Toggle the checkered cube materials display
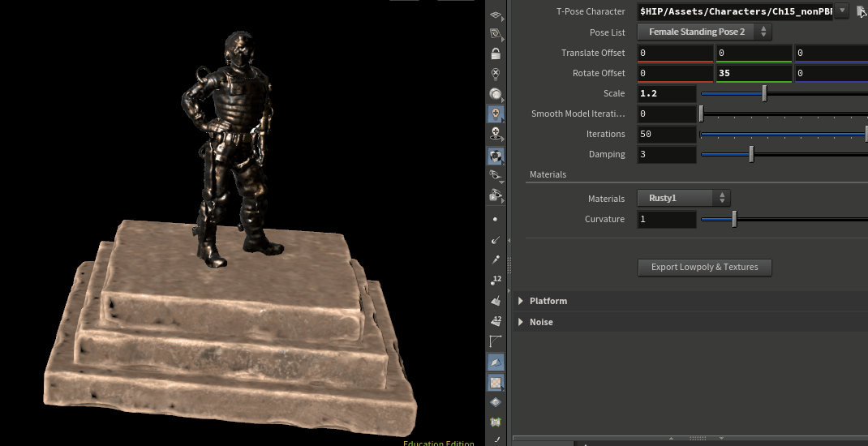 496,155
